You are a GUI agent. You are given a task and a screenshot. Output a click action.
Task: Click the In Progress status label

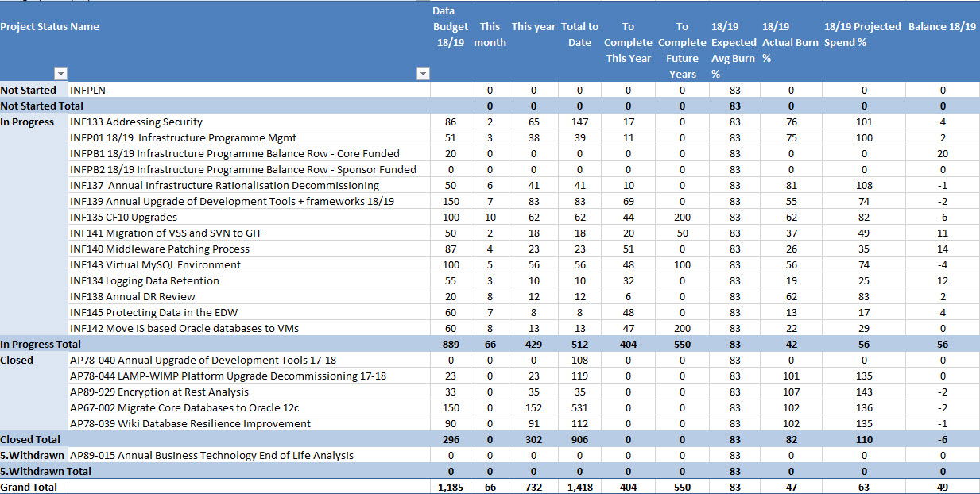click(27, 122)
